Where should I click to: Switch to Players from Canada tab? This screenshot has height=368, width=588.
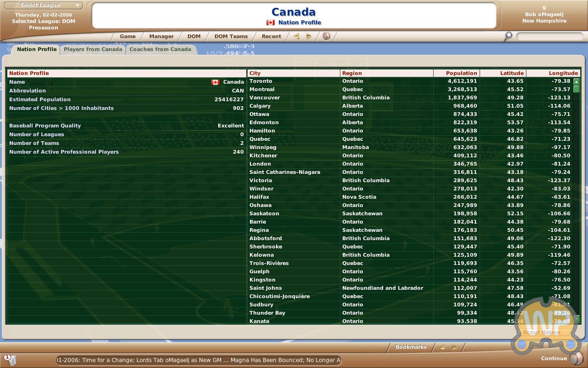pos(93,50)
